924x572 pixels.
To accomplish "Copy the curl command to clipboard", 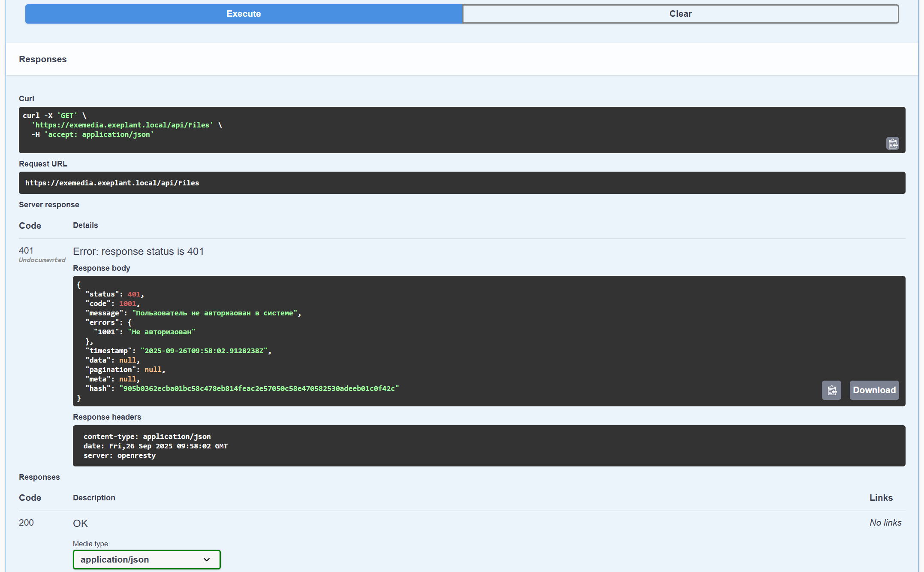I will (x=892, y=143).
